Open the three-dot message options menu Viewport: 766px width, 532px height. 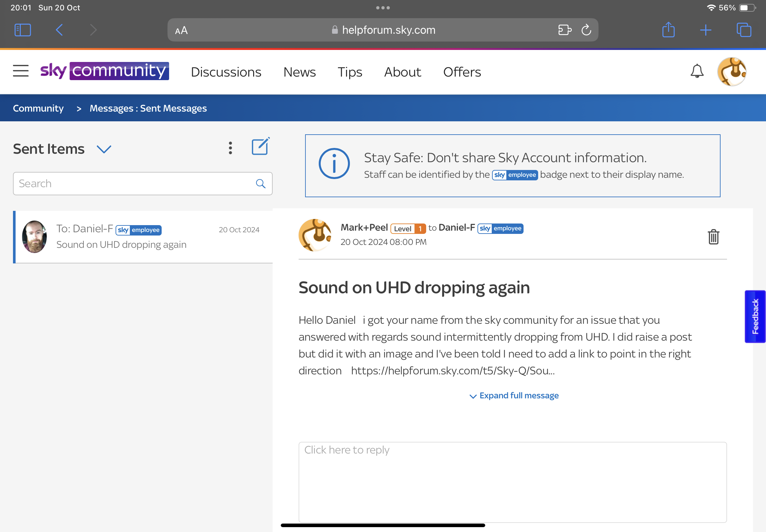pyautogui.click(x=230, y=148)
